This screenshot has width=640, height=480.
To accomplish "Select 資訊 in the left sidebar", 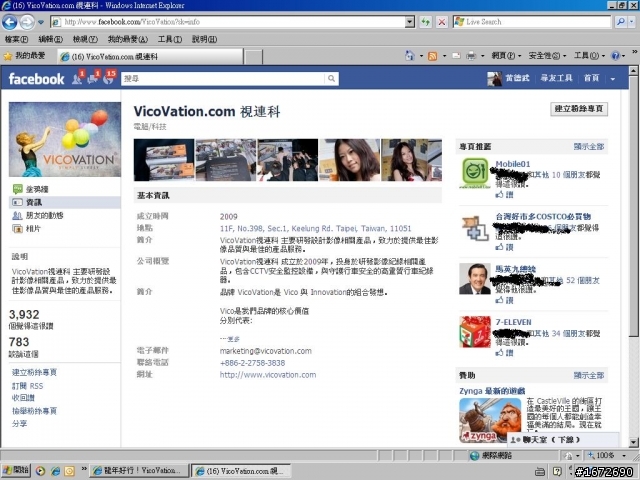I will tap(65, 202).
